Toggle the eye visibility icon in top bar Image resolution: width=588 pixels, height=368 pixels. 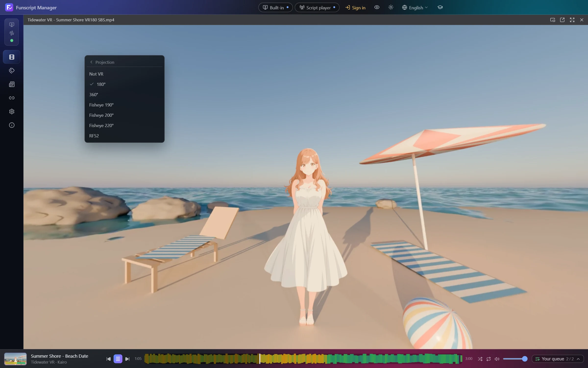pyautogui.click(x=377, y=7)
